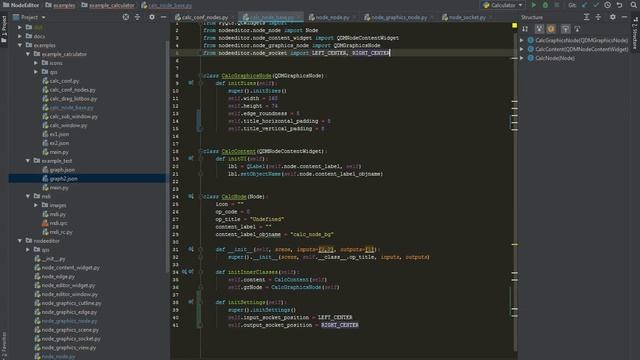This screenshot has height=360, width=640.
Task: Expand the docs folder
Action: coord(20,36)
